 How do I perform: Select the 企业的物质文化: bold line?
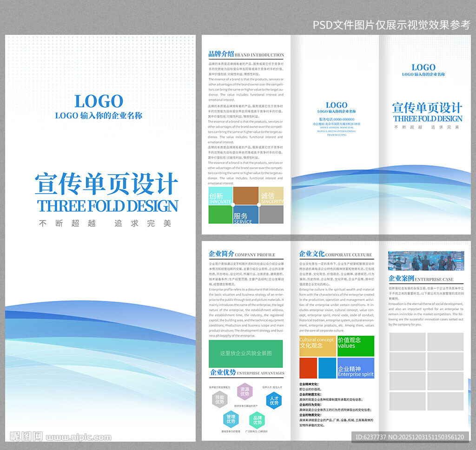[310, 415]
